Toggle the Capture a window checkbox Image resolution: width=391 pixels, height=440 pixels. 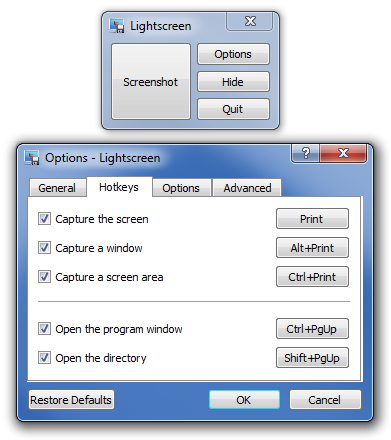(44, 248)
